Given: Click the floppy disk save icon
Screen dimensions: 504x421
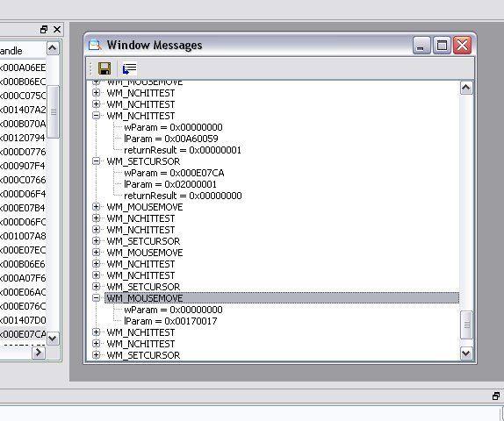Looking at the screenshot, I should point(104,68).
